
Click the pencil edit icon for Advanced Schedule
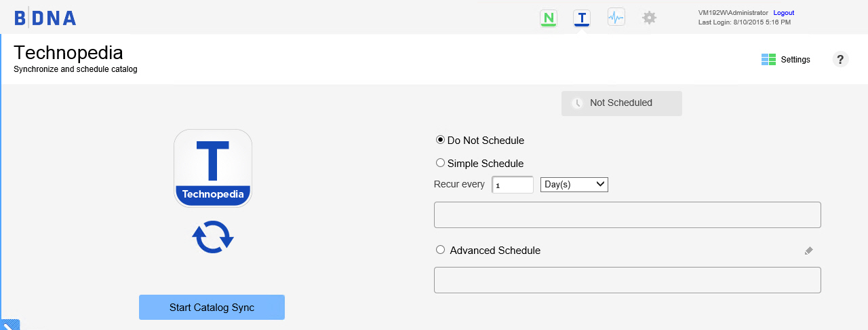[808, 251]
